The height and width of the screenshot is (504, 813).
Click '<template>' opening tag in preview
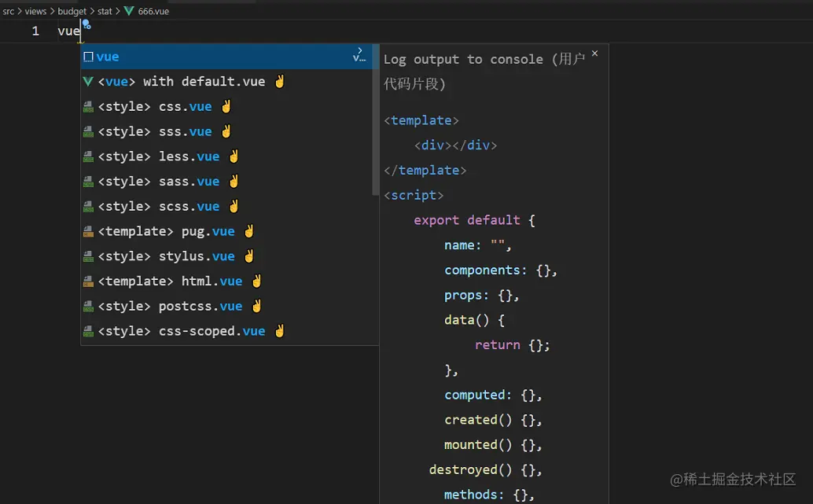pos(421,120)
